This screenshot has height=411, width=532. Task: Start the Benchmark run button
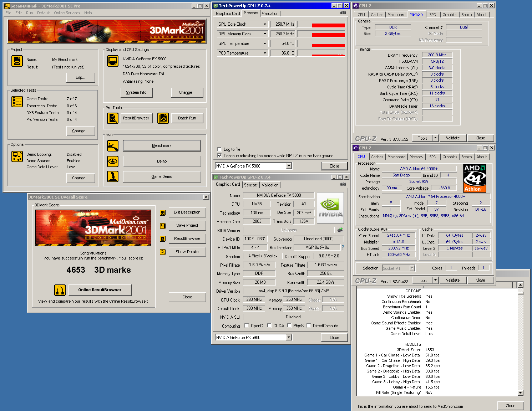coord(162,145)
